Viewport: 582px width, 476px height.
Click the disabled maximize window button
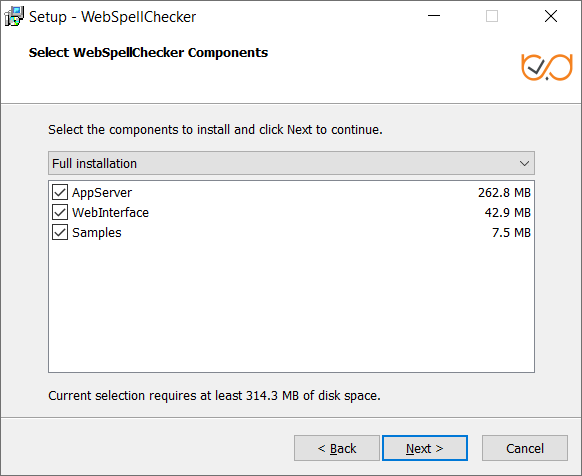tap(492, 16)
